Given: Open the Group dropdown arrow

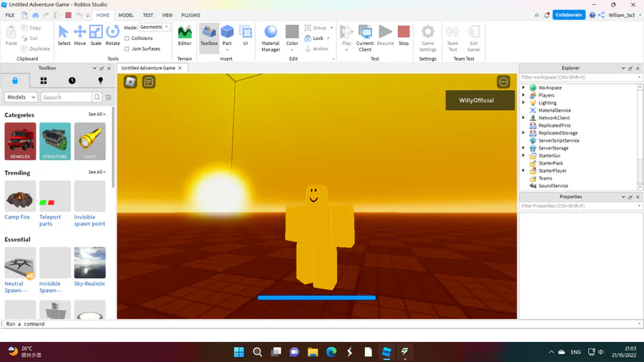Looking at the screenshot, I should tap(331, 28).
